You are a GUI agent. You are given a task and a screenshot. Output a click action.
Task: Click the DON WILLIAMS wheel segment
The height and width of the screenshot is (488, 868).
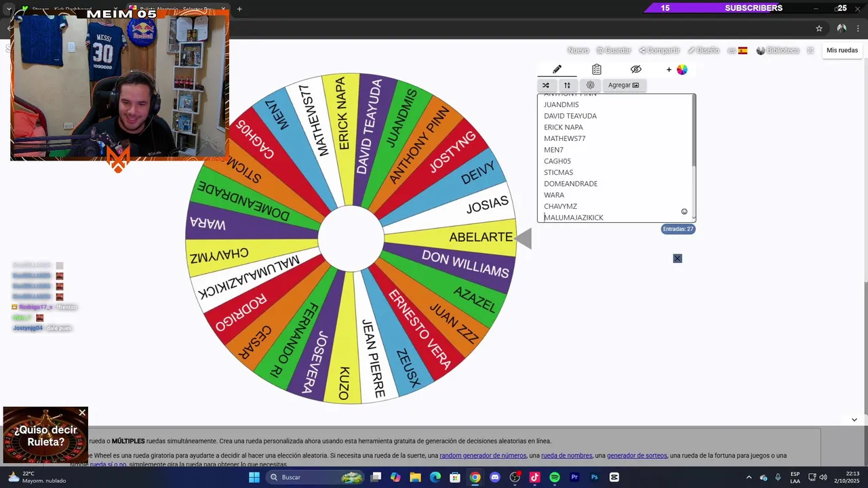[465, 264]
